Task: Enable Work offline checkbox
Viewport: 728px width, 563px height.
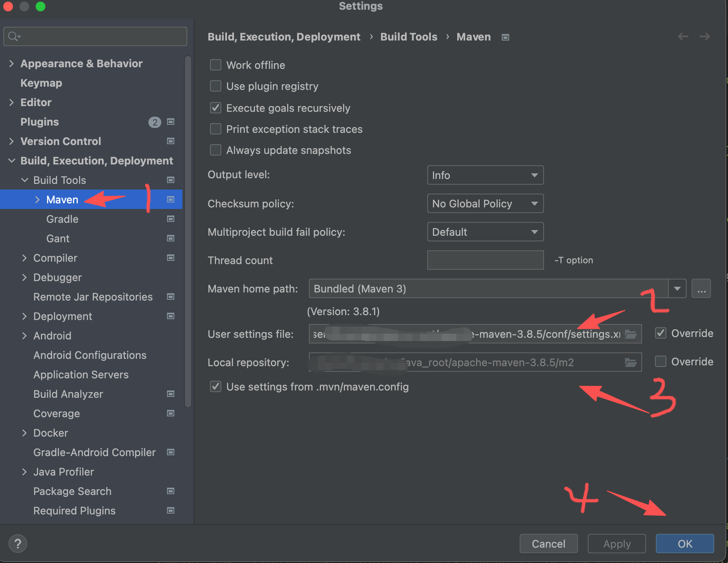Action: click(x=216, y=65)
